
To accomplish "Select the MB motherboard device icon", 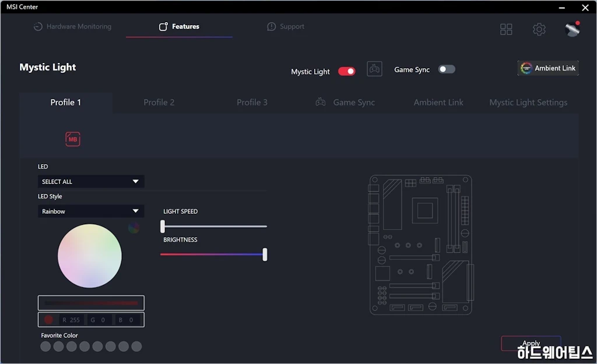I will 73,139.
